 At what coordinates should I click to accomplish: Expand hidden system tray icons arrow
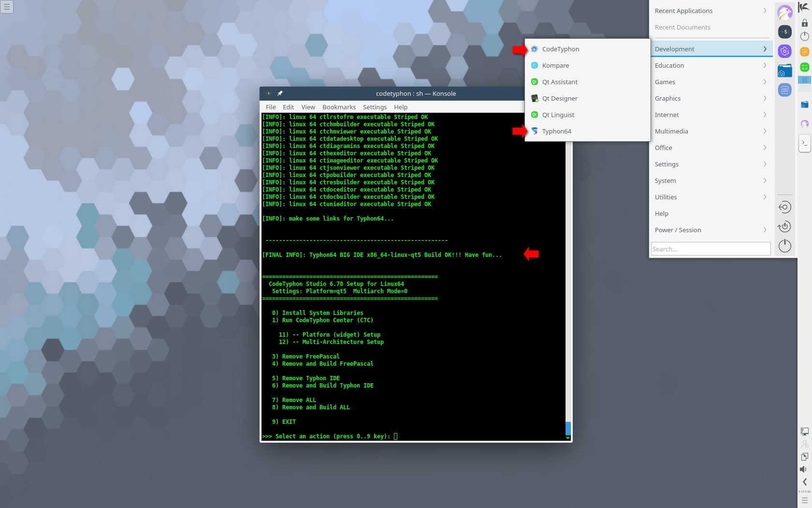[804, 482]
